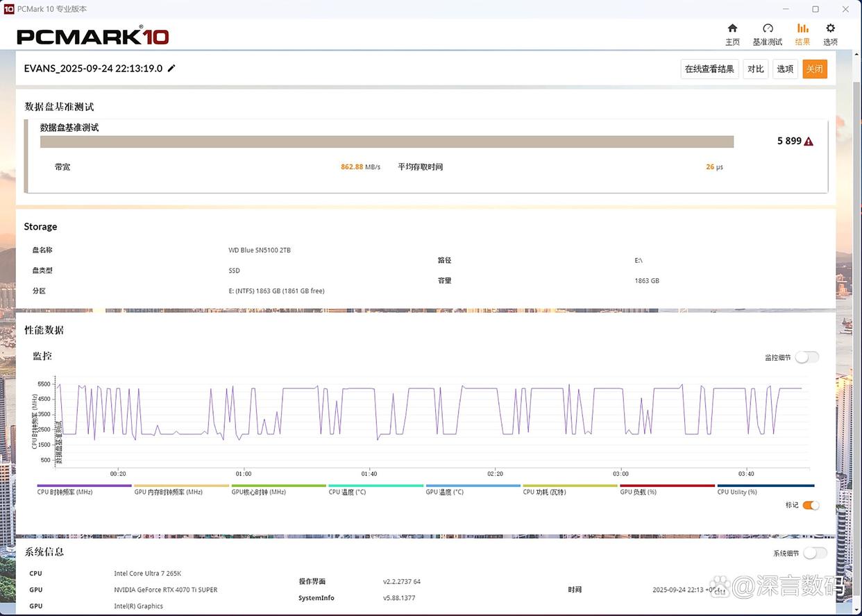This screenshot has height=616, width=862.
Task: Toggle the CPU 时钟频率 purple legend swatch
Action: click(x=84, y=486)
